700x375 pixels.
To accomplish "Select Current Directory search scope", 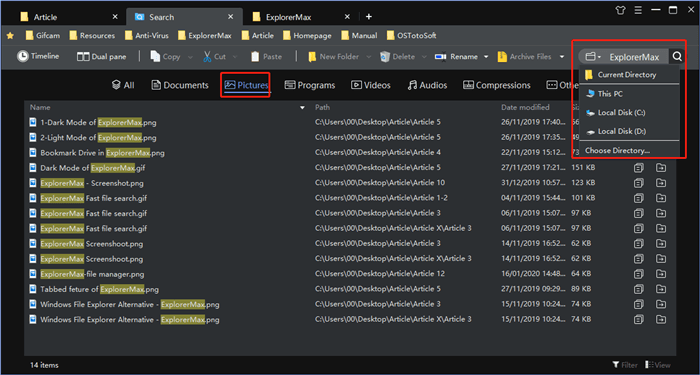I will (x=629, y=75).
